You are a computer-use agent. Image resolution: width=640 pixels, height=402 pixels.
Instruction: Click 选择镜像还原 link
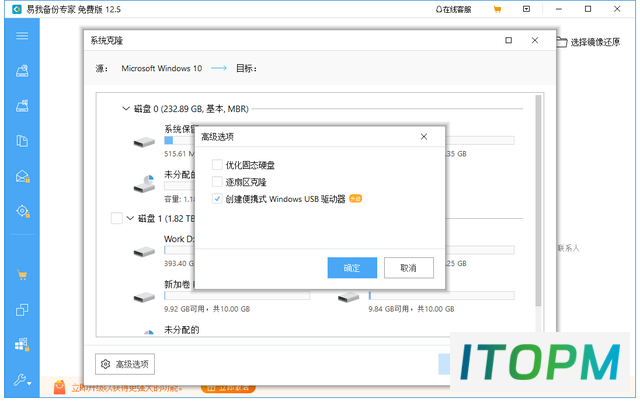pyautogui.click(x=595, y=42)
